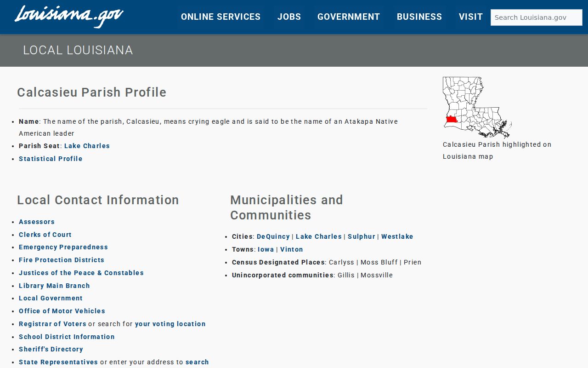Open the Registrar of Voters link
The height and width of the screenshot is (368, 588).
52,324
